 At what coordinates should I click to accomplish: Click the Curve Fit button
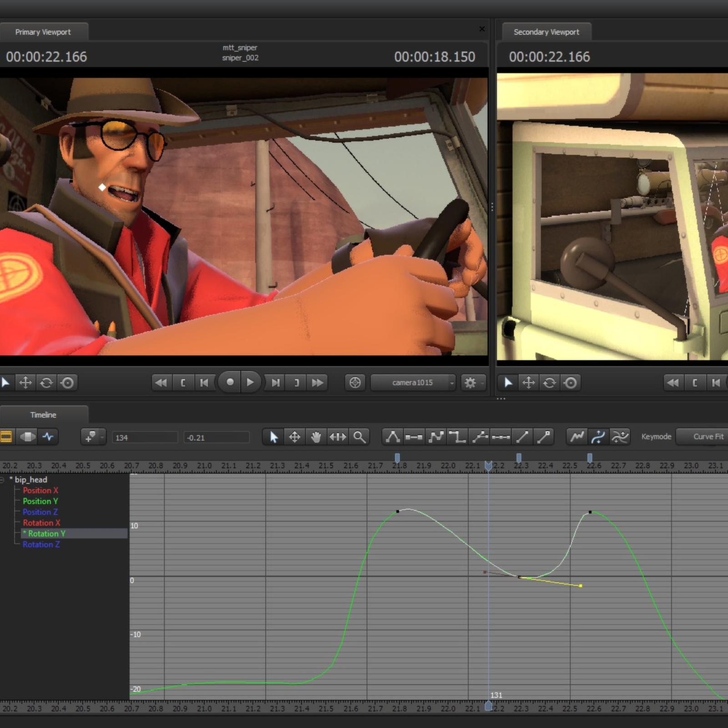(x=703, y=437)
